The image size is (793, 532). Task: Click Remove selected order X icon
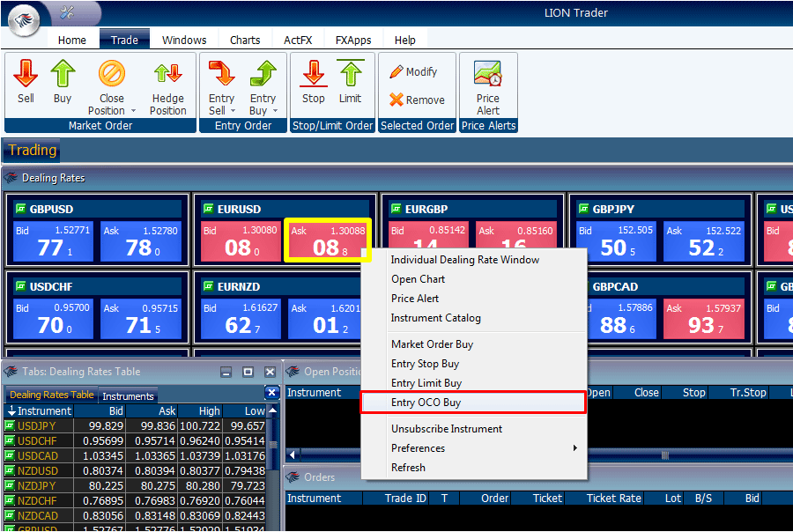(x=396, y=100)
